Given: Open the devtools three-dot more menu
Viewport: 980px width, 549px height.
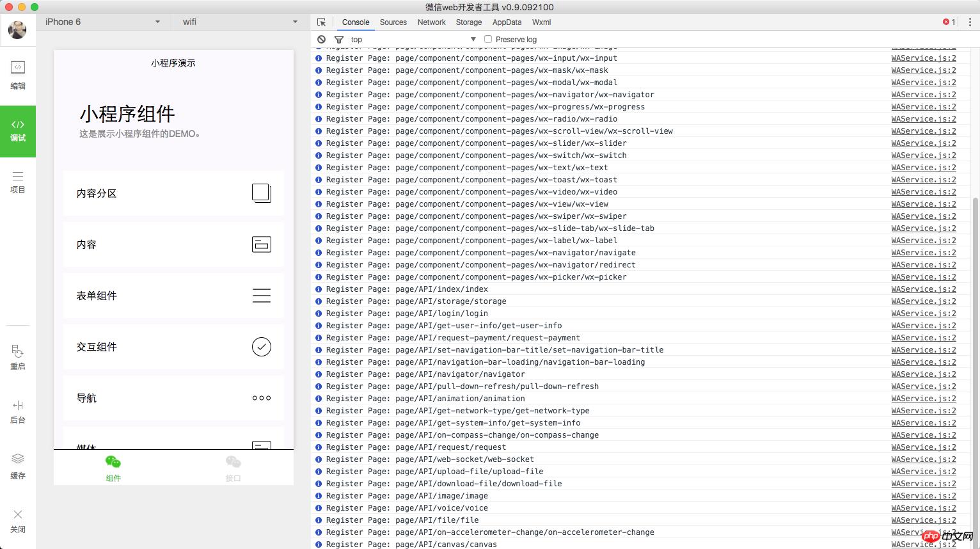Looking at the screenshot, I should pyautogui.click(x=970, y=22).
